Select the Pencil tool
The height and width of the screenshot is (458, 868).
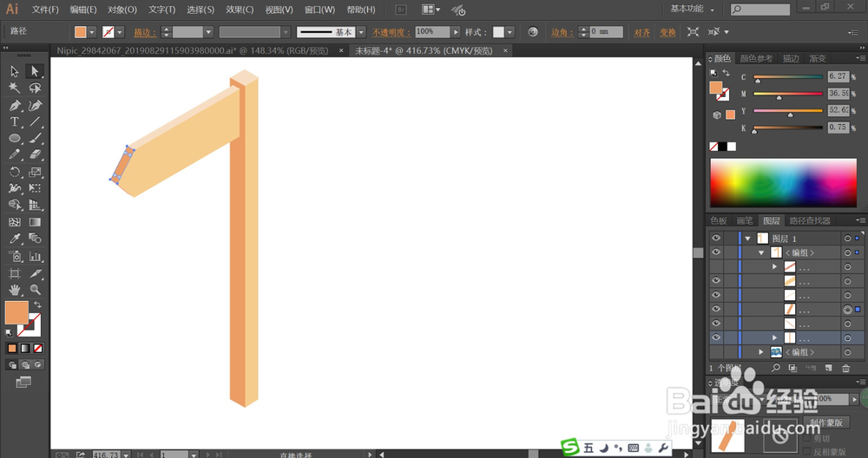tap(15, 155)
